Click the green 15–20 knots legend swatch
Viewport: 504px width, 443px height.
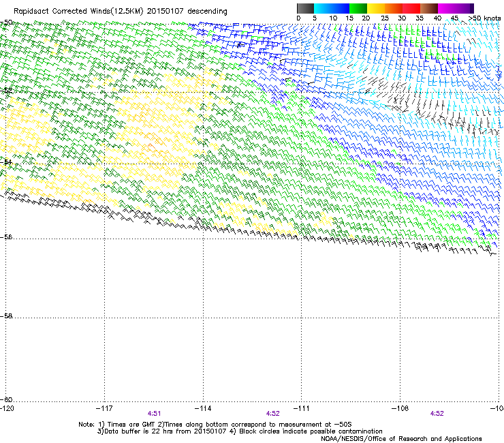coord(358,8)
